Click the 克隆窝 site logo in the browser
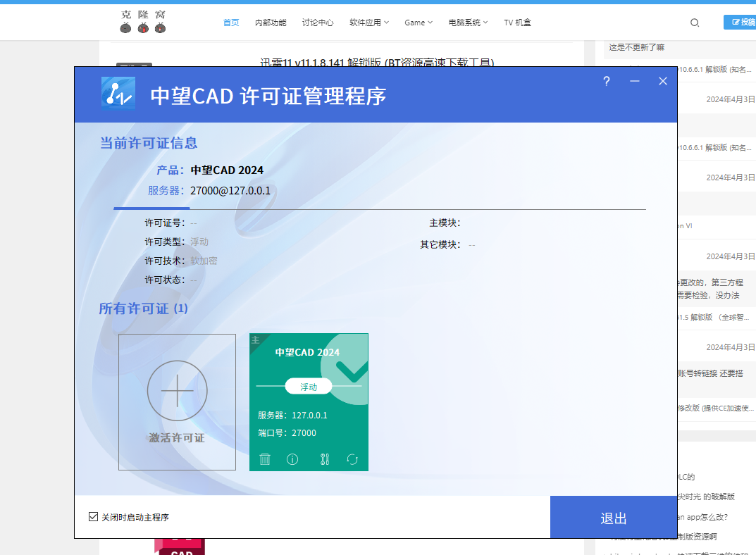The height and width of the screenshot is (555, 756). [143, 22]
